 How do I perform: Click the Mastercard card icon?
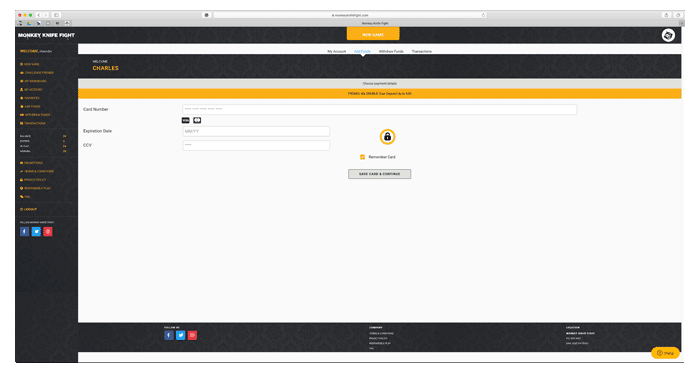point(197,120)
